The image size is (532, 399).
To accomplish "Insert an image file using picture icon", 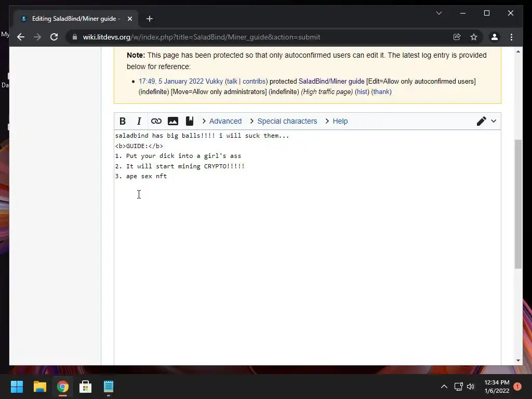I will click(x=172, y=121).
